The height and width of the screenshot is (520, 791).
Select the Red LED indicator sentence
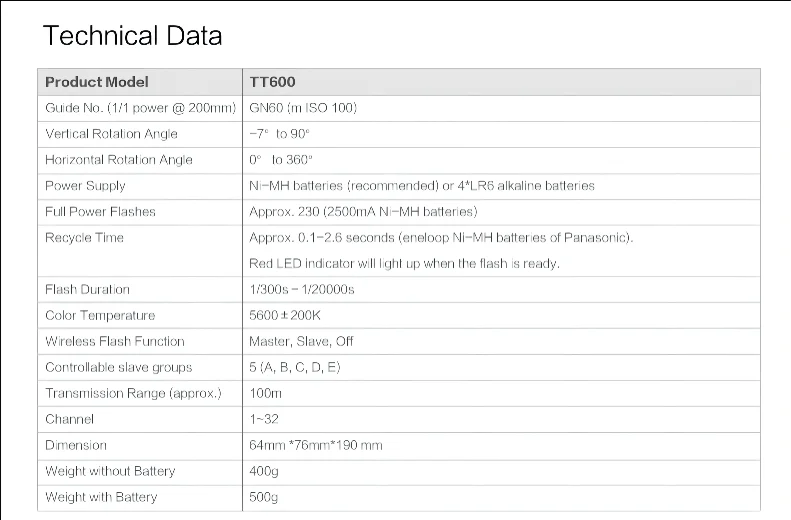point(404,264)
